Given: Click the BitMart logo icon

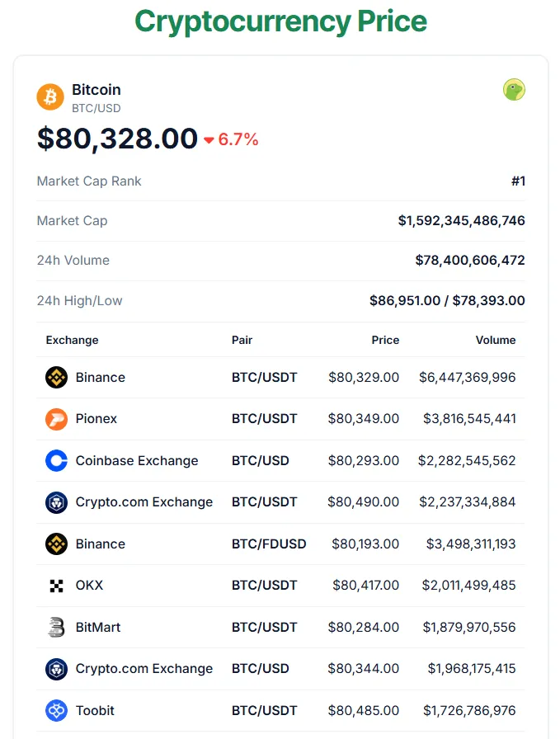Looking at the screenshot, I should [56, 627].
